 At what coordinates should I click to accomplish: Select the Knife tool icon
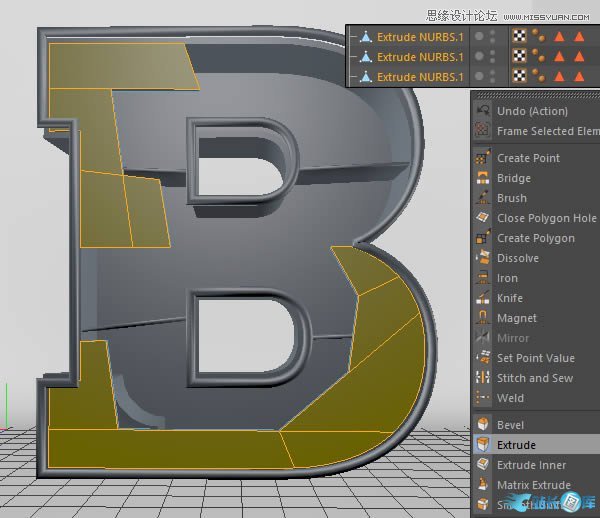[483, 298]
